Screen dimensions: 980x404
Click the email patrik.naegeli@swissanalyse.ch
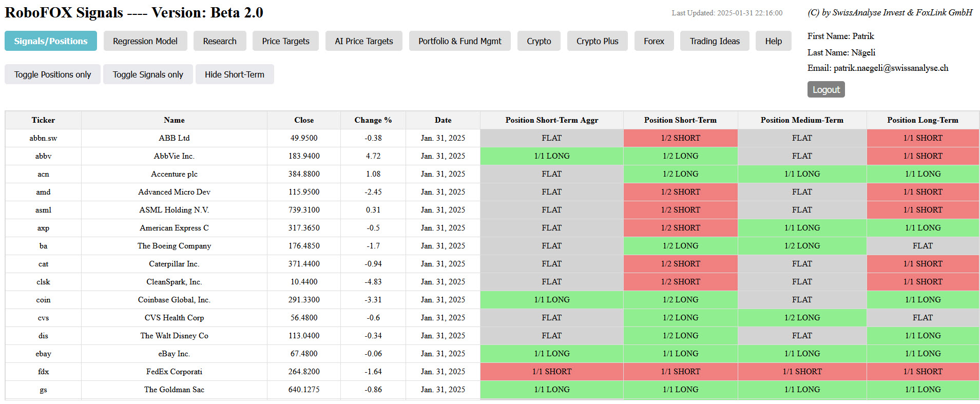891,68
